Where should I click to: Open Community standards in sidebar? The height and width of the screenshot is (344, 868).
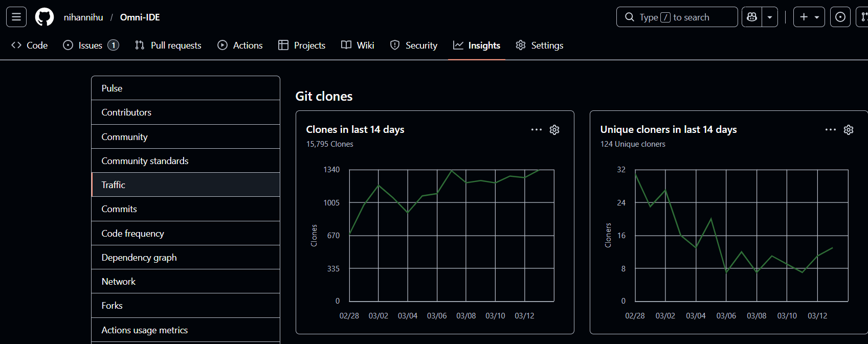[x=186, y=160]
